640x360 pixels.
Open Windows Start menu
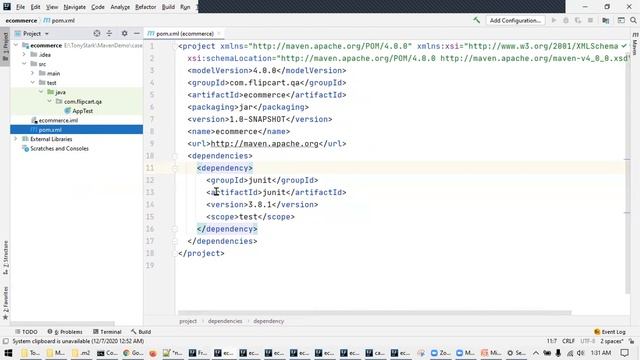[8, 353]
